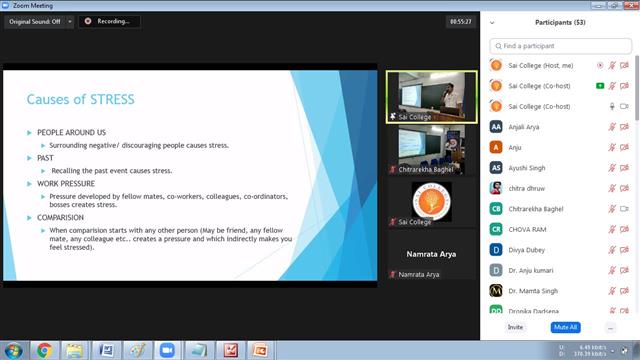Click the video off icon for Dr. Anju kumari
This screenshot has height=360, width=640.
point(624,270)
